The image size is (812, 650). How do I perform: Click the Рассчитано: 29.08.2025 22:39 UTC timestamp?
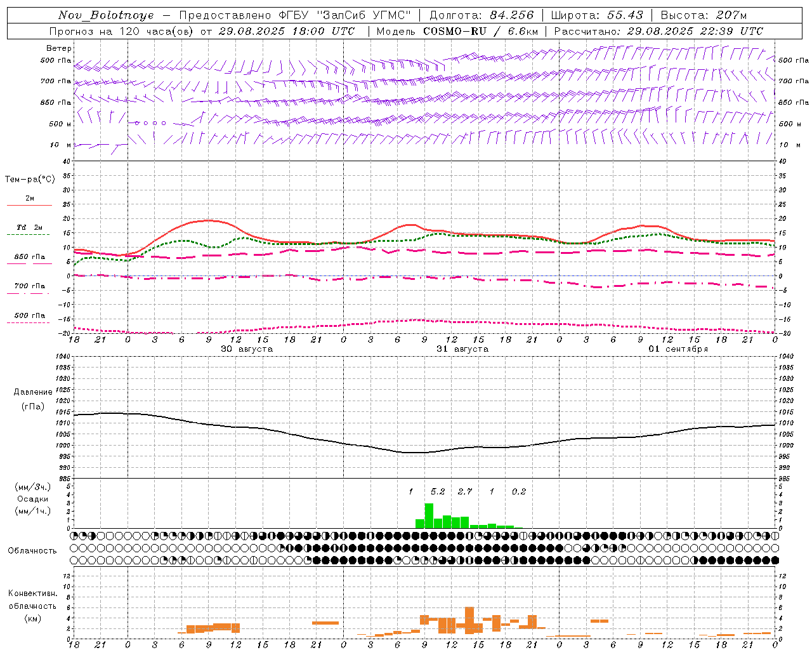[658, 31]
